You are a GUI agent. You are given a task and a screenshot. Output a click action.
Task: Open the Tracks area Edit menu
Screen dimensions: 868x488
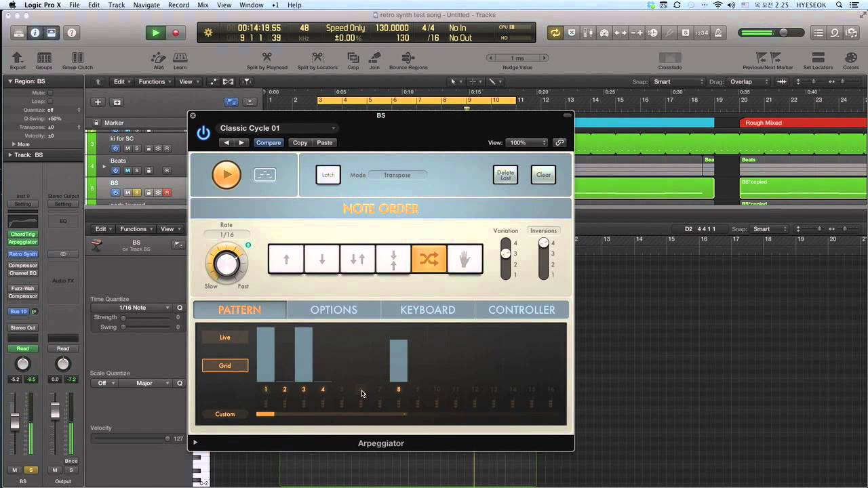click(122, 82)
